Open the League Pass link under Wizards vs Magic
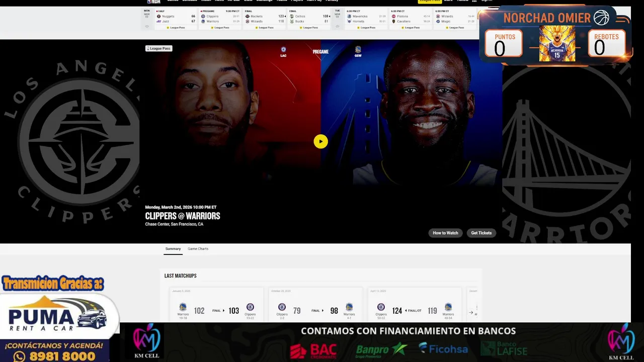Screen dimensions: 644x362 [x=455, y=28]
